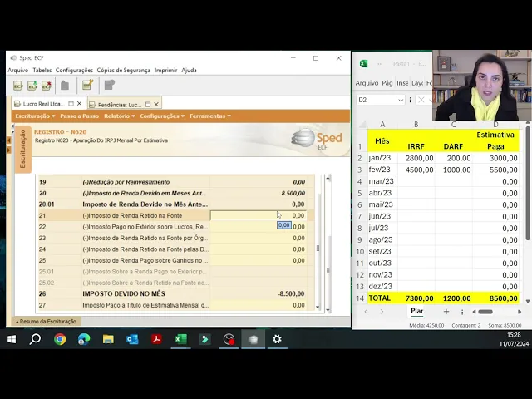
Task: Open the Excel Pág ribbon tab
Action: click(x=387, y=83)
